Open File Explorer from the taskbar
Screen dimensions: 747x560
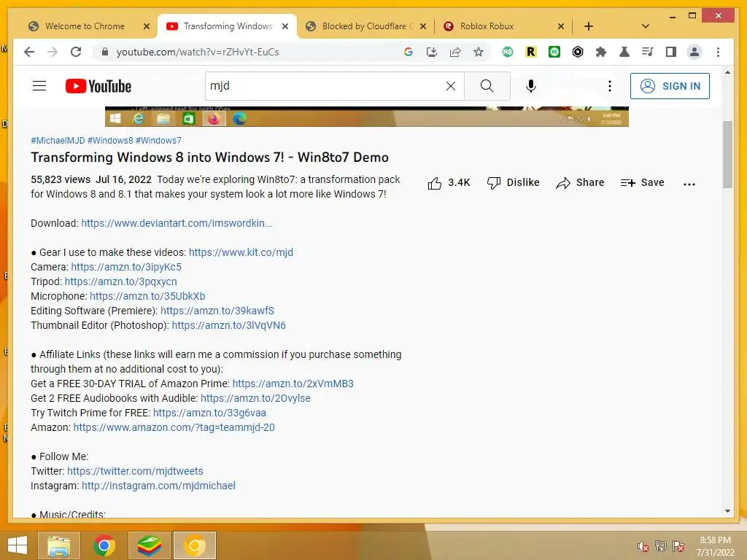(58, 545)
